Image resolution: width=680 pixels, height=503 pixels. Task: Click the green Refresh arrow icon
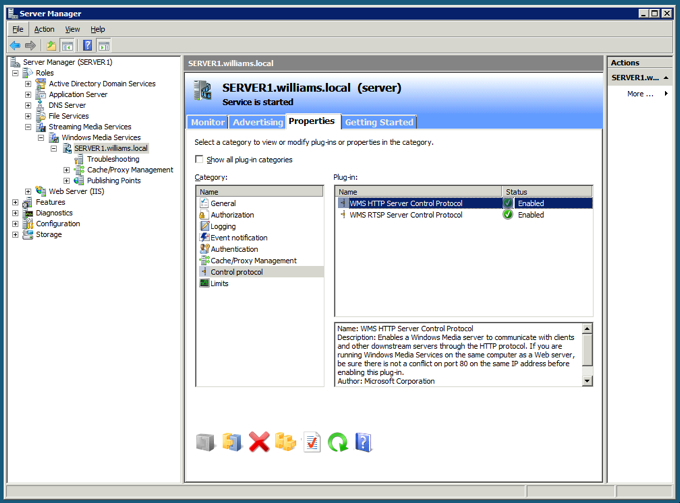[x=338, y=442]
